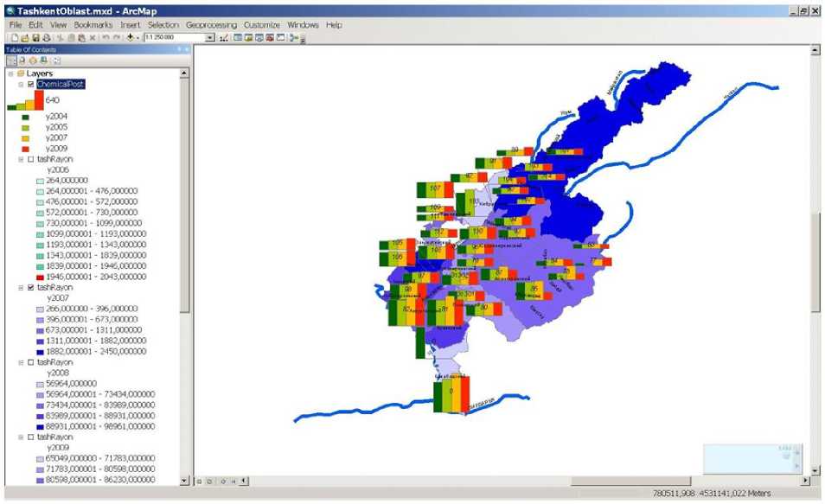
Task: Click the Undo arrow icon in toolbar
Action: click(x=104, y=38)
